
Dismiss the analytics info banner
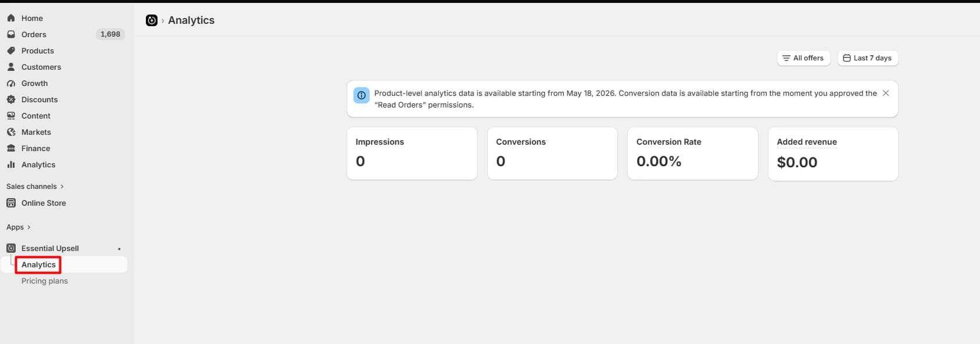(x=886, y=93)
